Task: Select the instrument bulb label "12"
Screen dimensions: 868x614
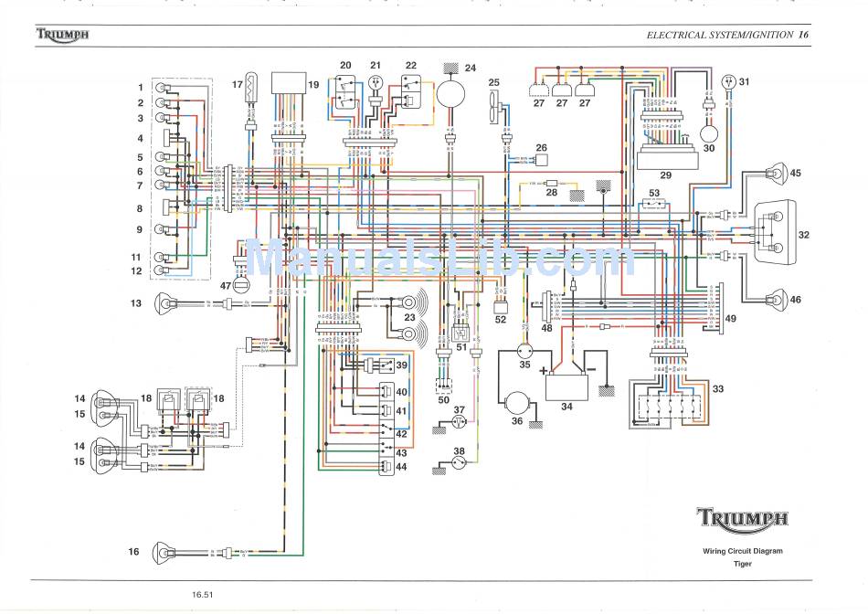Action: pyautogui.click(x=136, y=270)
